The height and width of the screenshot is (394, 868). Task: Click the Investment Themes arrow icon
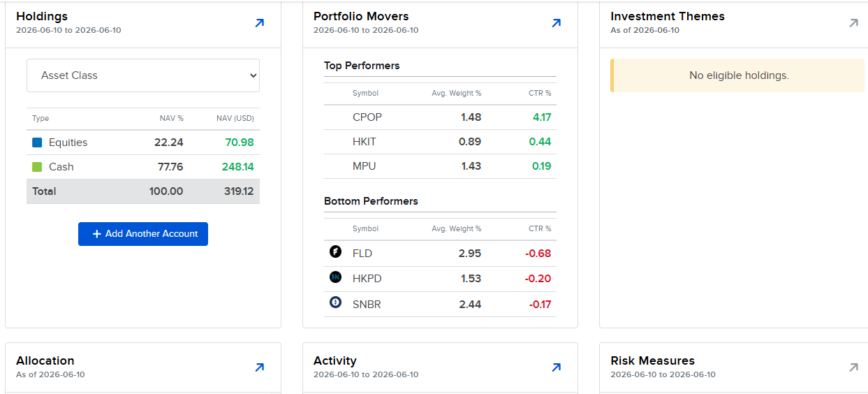[x=853, y=23]
